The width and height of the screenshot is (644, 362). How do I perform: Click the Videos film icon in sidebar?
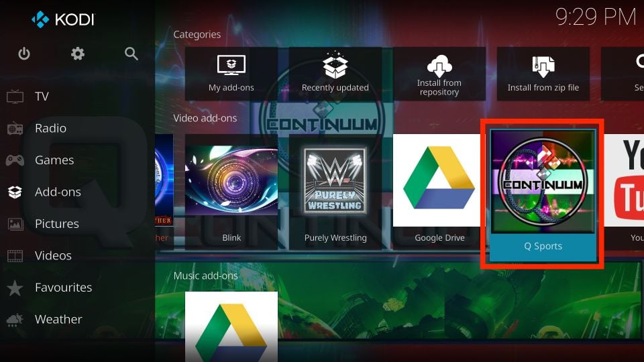15,255
